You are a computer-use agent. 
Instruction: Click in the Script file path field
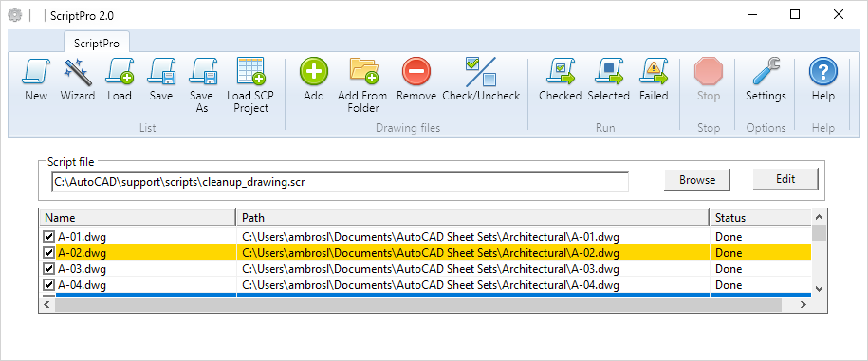click(x=340, y=182)
